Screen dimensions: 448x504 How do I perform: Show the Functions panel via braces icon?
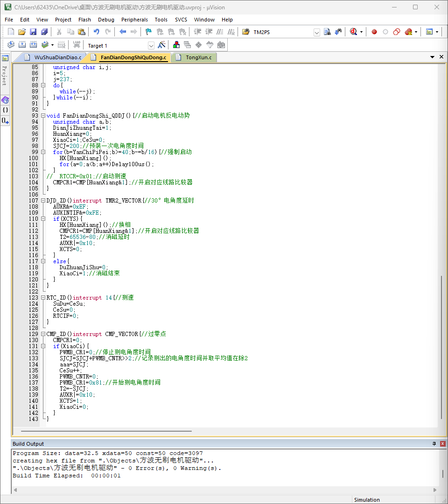pos(5,110)
